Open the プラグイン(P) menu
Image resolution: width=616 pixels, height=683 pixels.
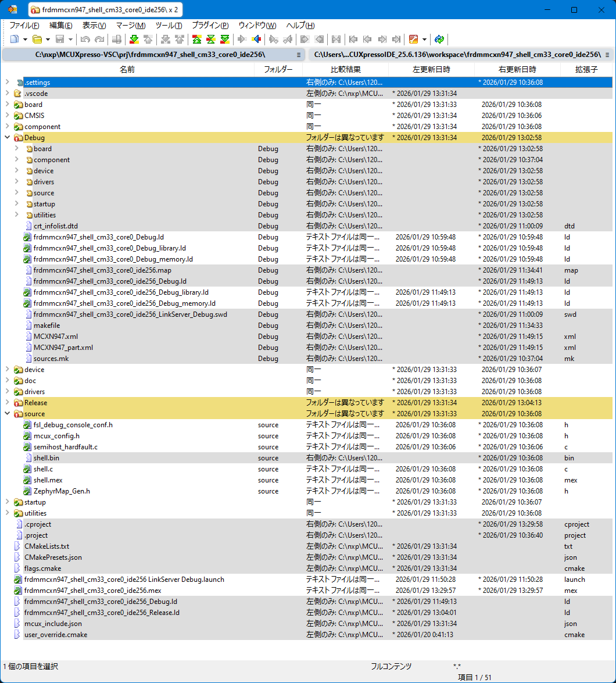click(x=210, y=26)
